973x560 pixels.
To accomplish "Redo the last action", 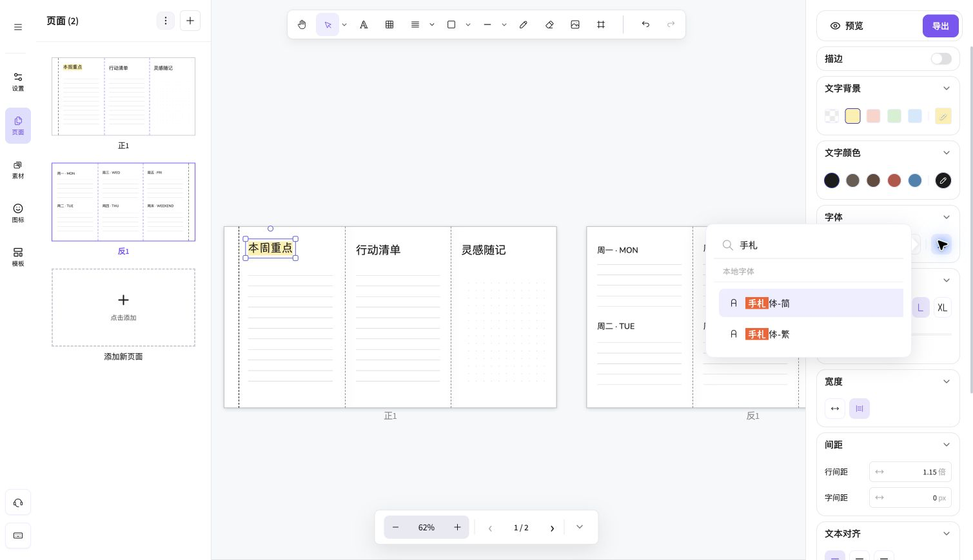I will click(671, 24).
